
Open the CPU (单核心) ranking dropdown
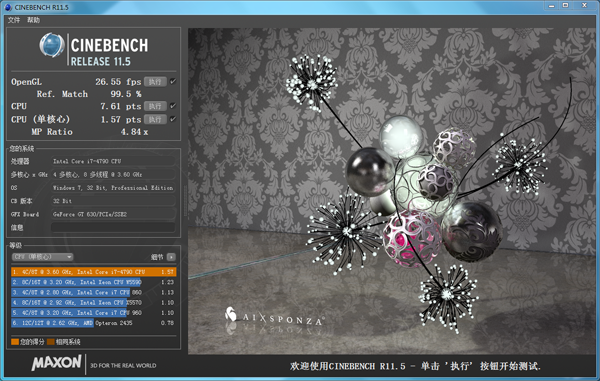[42, 257]
